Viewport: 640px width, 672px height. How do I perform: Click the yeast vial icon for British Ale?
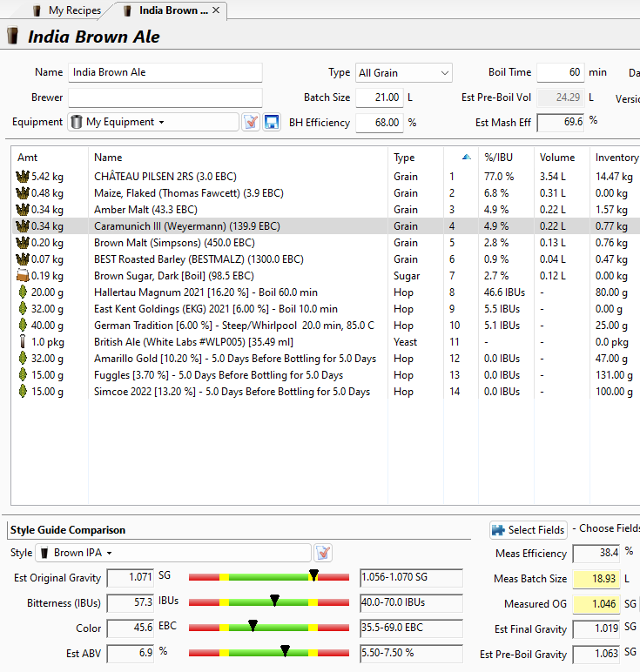23,342
